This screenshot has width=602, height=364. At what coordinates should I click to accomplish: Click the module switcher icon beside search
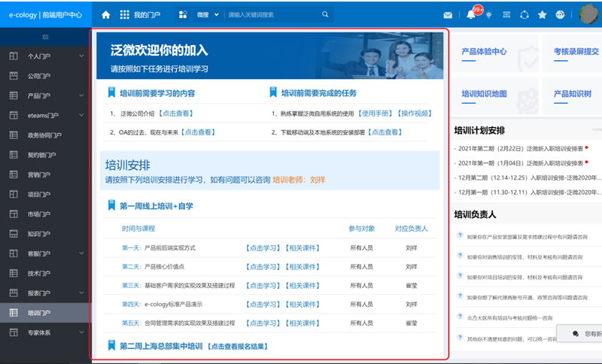pyautogui.click(x=183, y=14)
